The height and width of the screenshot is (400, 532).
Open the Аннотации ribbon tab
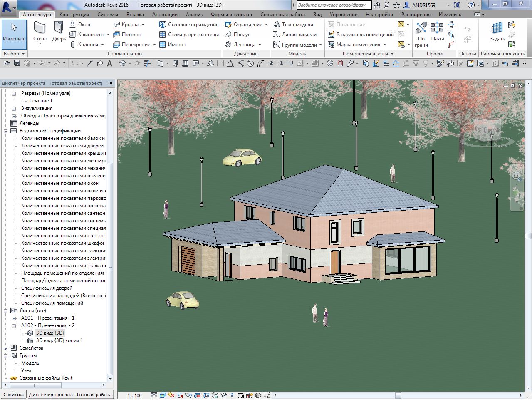[x=165, y=15]
